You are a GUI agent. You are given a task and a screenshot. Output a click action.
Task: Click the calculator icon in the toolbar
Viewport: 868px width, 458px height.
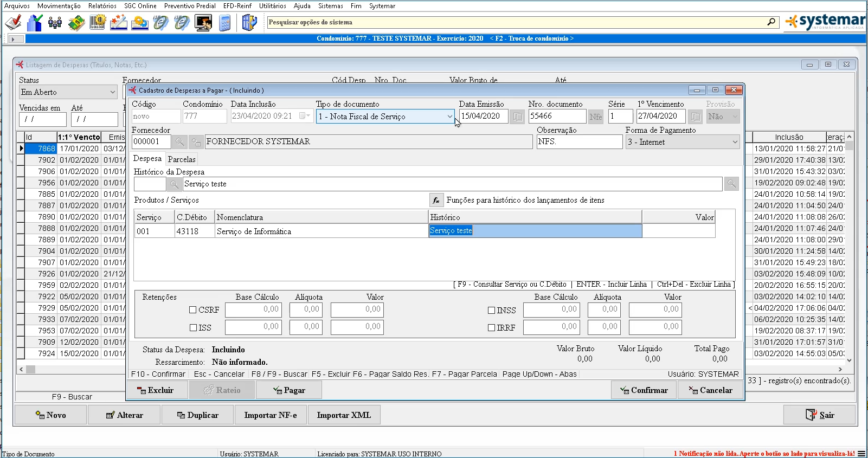[225, 23]
